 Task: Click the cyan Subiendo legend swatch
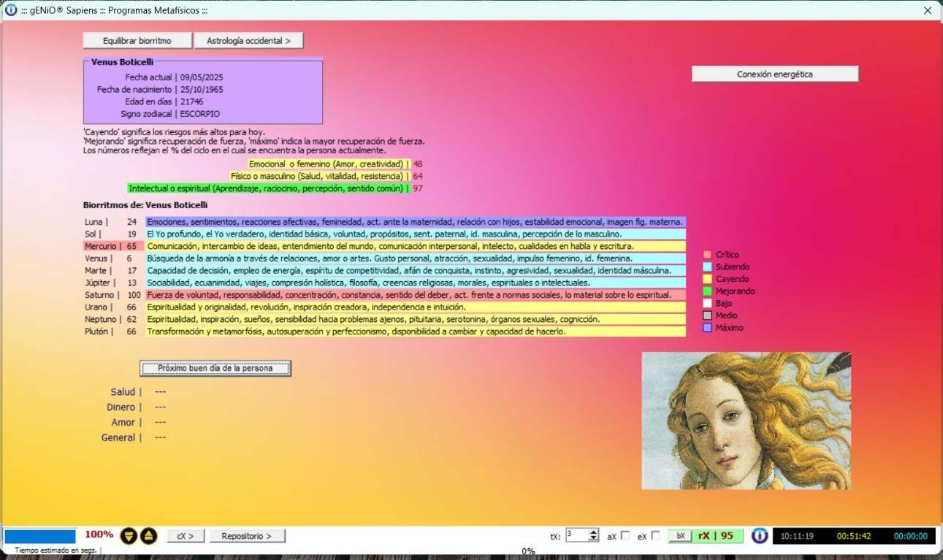707,267
